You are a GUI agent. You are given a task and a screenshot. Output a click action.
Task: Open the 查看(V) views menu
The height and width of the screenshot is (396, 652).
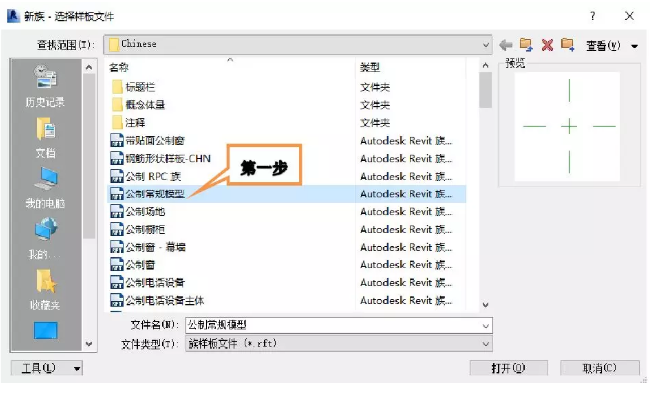click(x=603, y=45)
